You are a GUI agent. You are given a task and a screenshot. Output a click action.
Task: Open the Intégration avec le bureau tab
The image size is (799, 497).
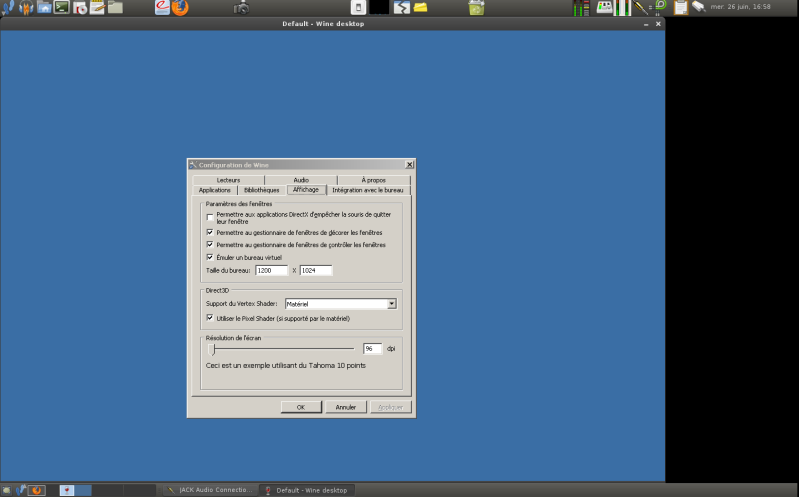368,190
